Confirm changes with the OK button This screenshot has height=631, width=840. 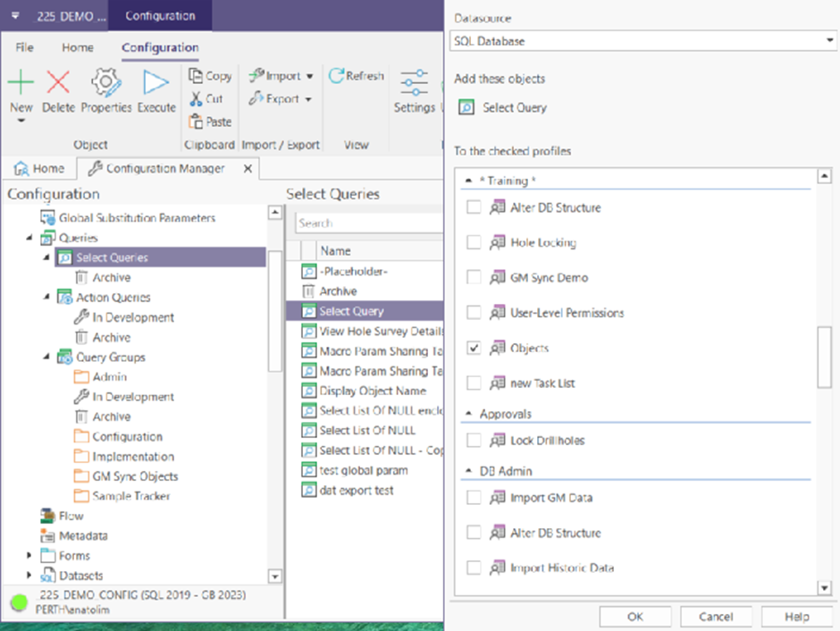point(634,616)
